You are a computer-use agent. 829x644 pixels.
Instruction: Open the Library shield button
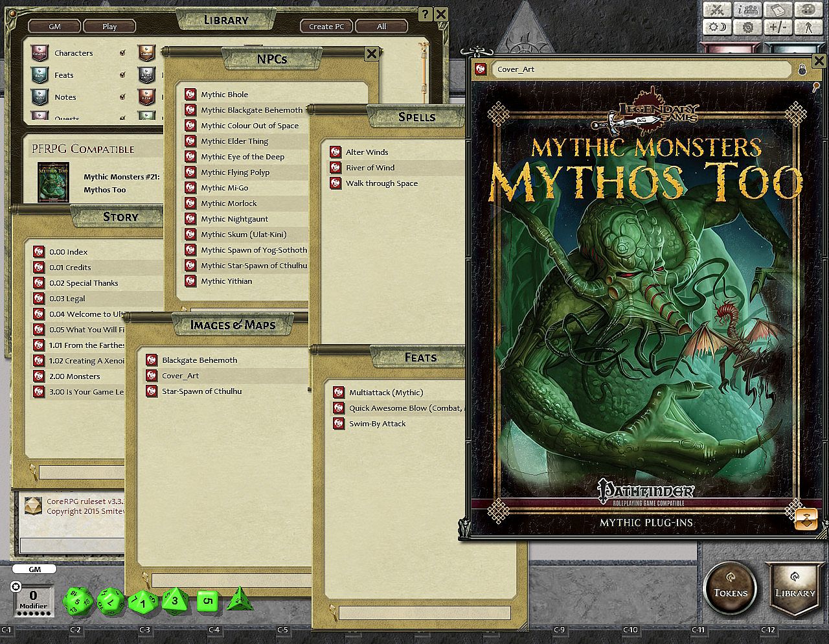pos(795,588)
